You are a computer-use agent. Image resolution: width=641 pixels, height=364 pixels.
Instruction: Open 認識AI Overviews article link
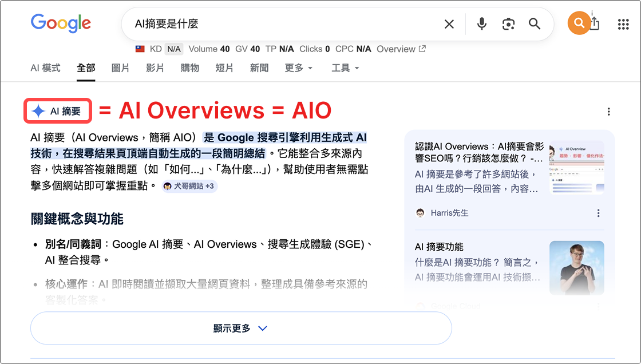pos(479,152)
